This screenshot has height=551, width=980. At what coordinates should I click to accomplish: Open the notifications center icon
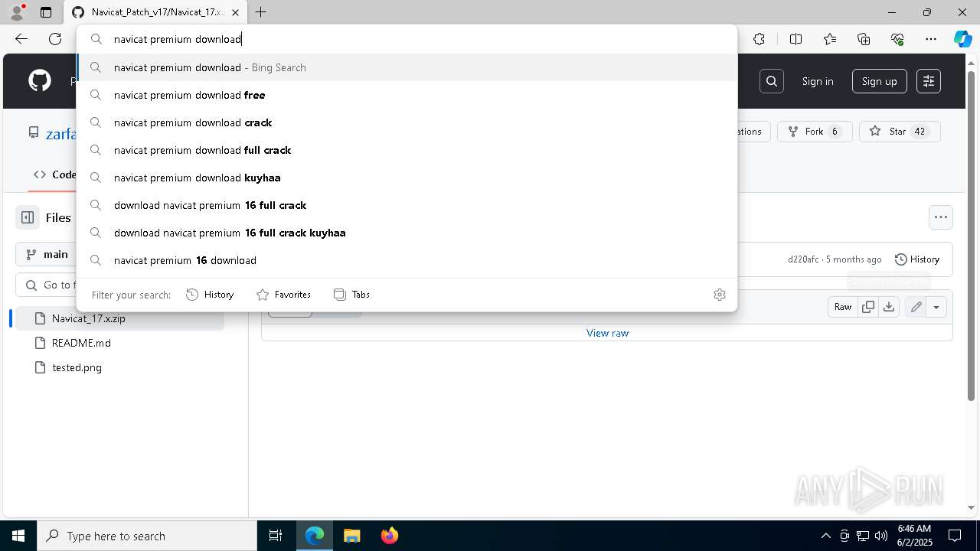pos(955,536)
